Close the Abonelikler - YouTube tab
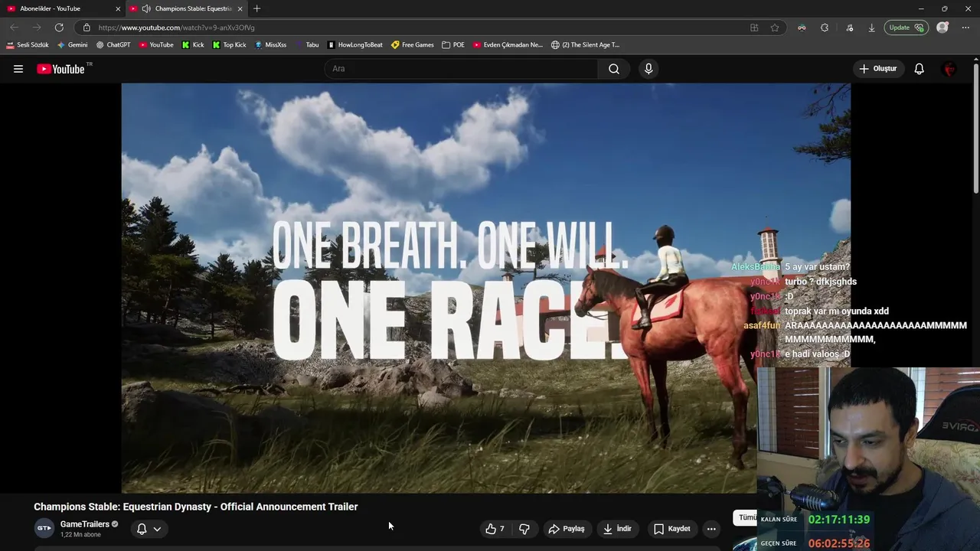This screenshot has width=980, height=551. 118,8
